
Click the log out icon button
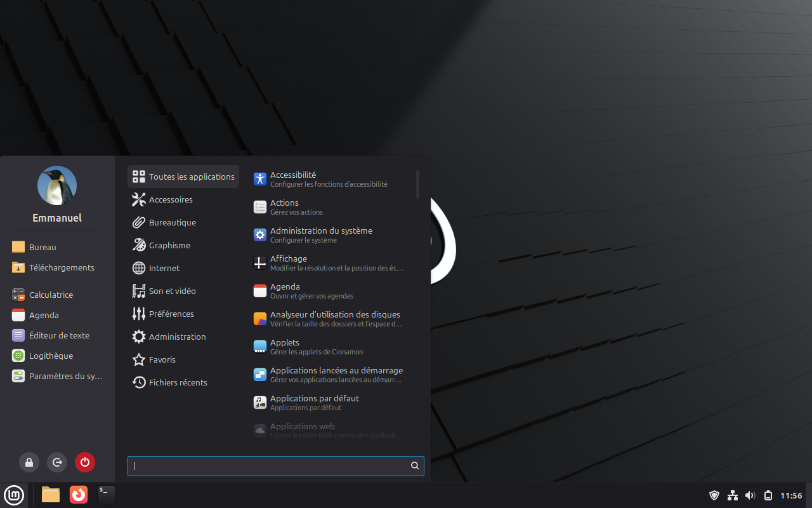[57, 462]
